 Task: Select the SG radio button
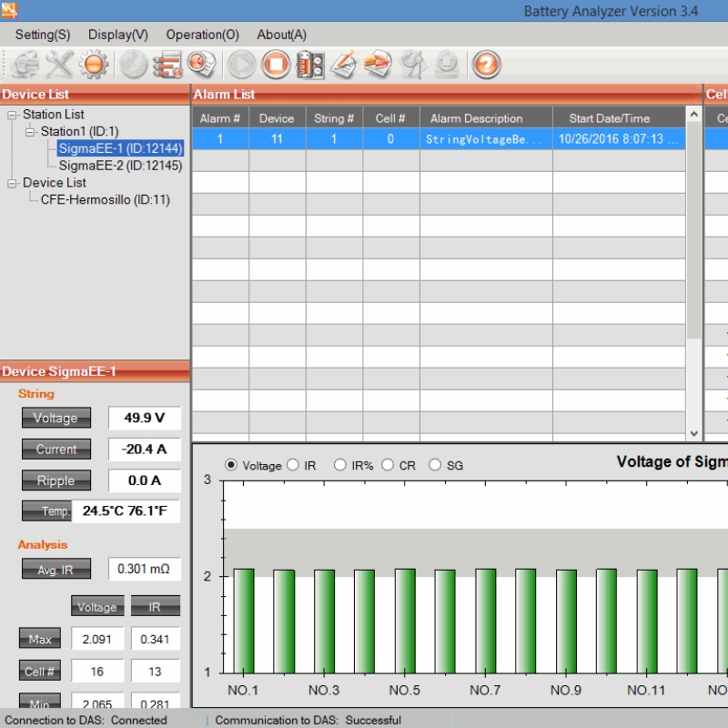435,465
